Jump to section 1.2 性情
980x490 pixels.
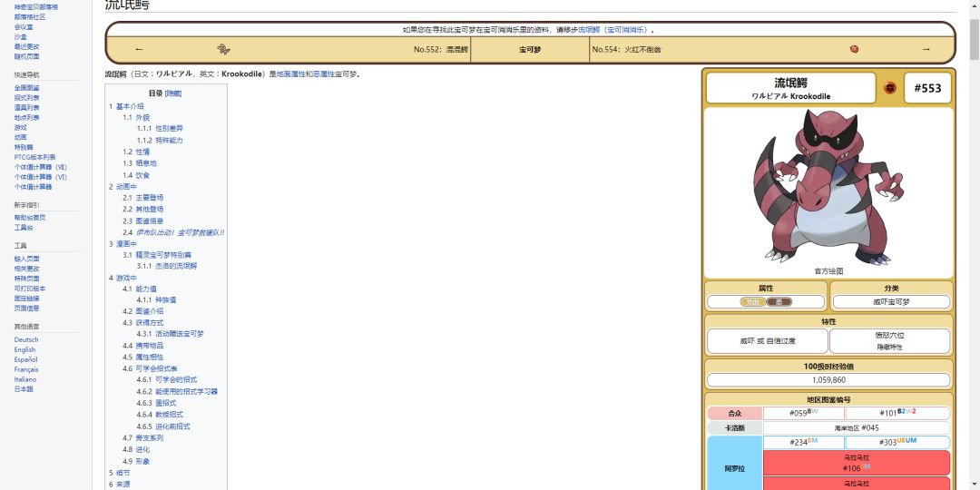[136, 152]
